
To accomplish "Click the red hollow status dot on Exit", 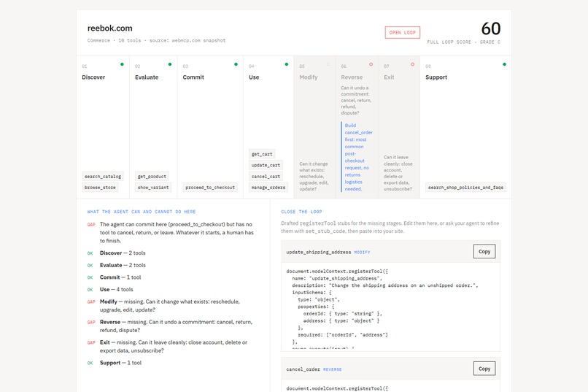I will 412,64.
